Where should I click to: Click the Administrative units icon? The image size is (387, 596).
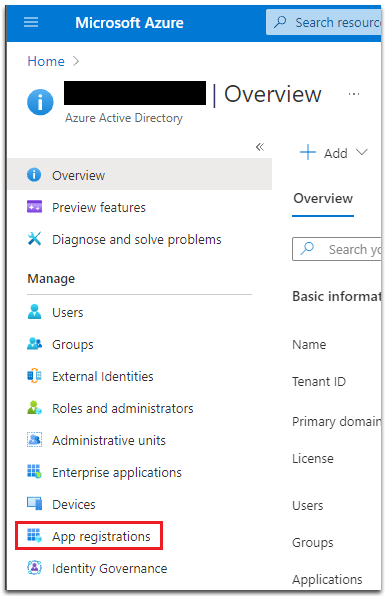click(x=34, y=440)
